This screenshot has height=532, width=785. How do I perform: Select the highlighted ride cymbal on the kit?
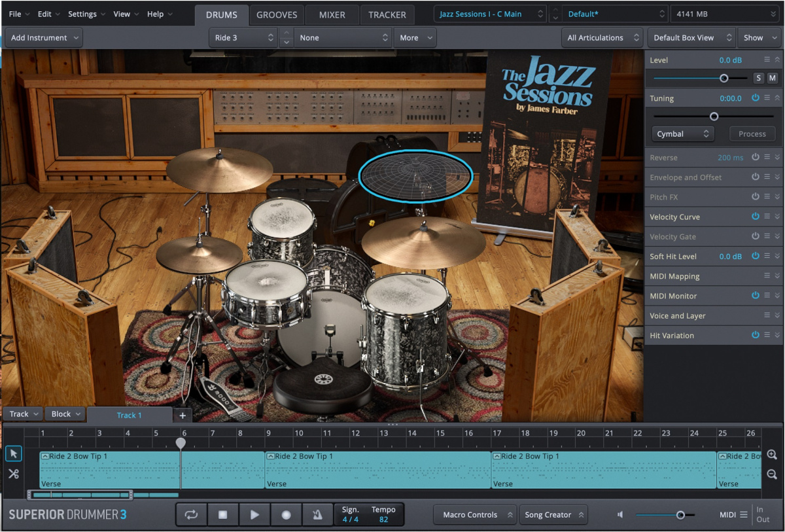[415, 175]
